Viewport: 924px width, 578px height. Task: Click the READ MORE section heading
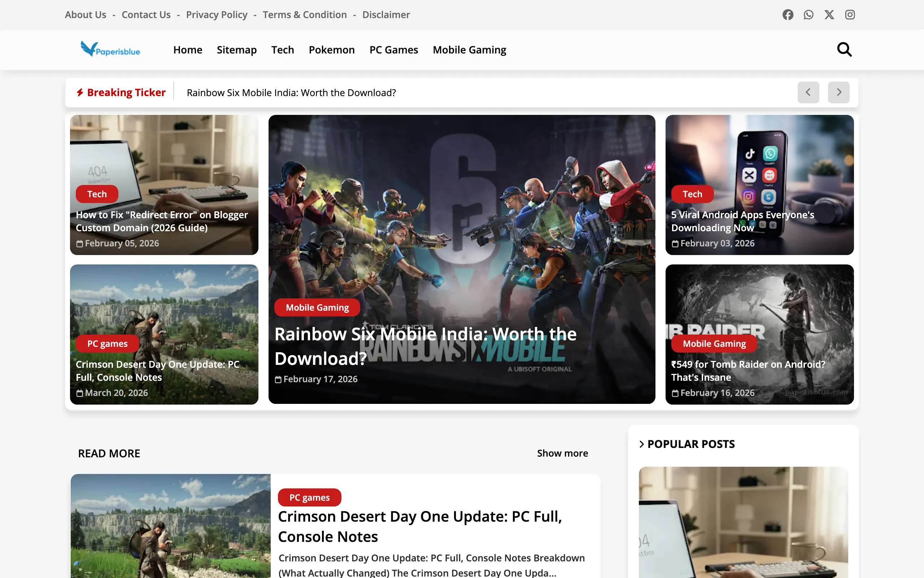pyautogui.click(x=109, y=453)
